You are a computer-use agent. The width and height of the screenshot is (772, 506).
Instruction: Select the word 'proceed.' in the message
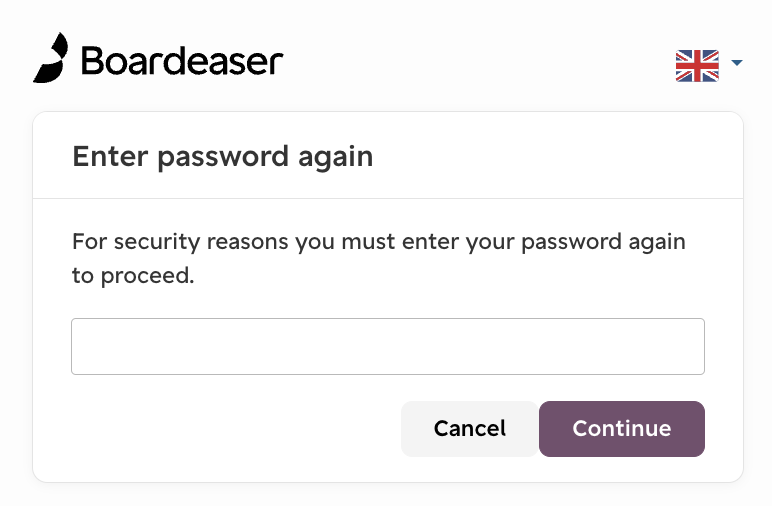(x=148, y=277)
